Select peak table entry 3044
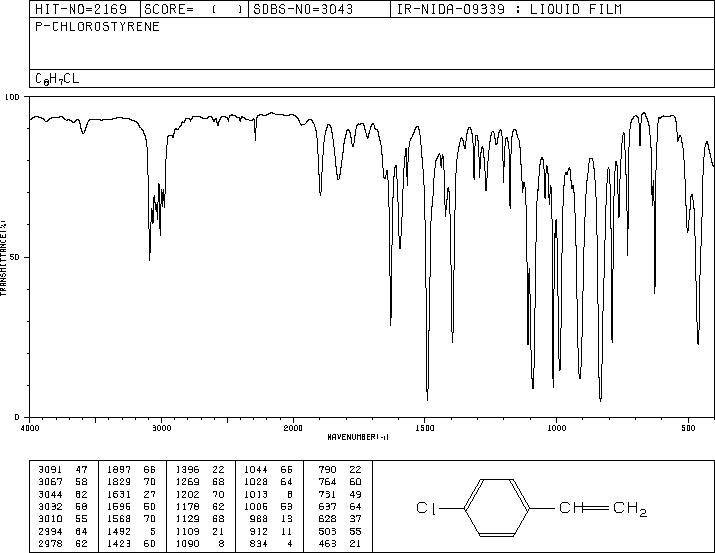Image resolution: width=715 pixels, height=553 pixels. (x=49, y=494)
